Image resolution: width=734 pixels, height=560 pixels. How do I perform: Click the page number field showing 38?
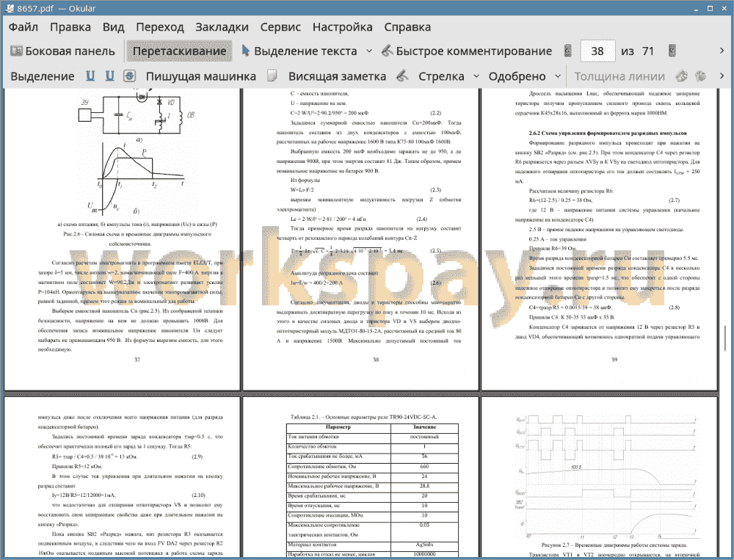click(x=597, y=51)
